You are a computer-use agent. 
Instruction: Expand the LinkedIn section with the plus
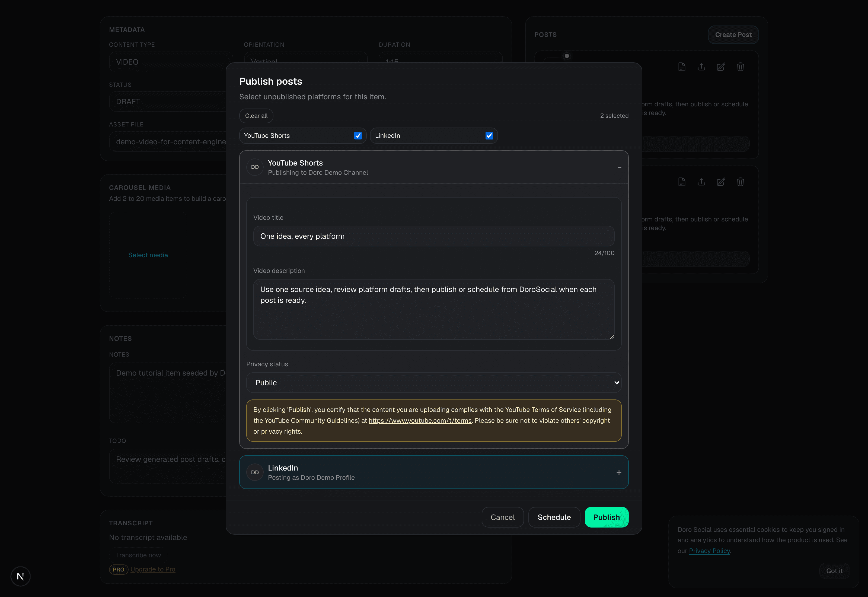coord(619,473)
